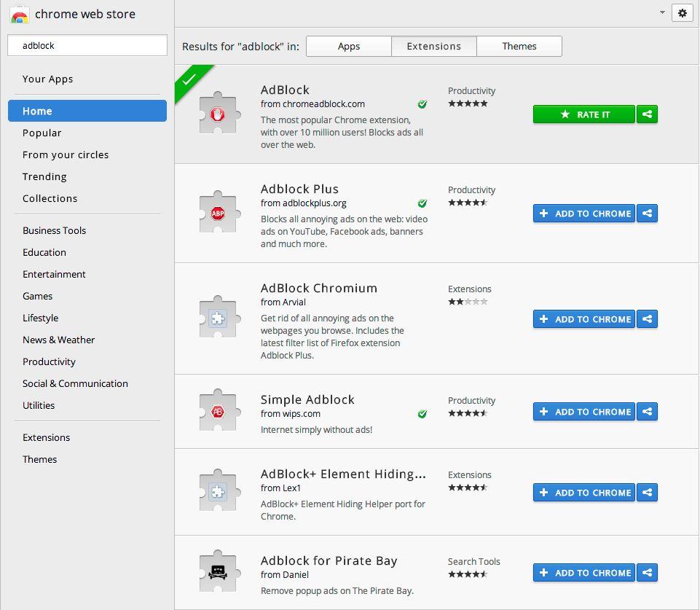Click the Adblock Plus ABP icon

(x=219, y=213)
